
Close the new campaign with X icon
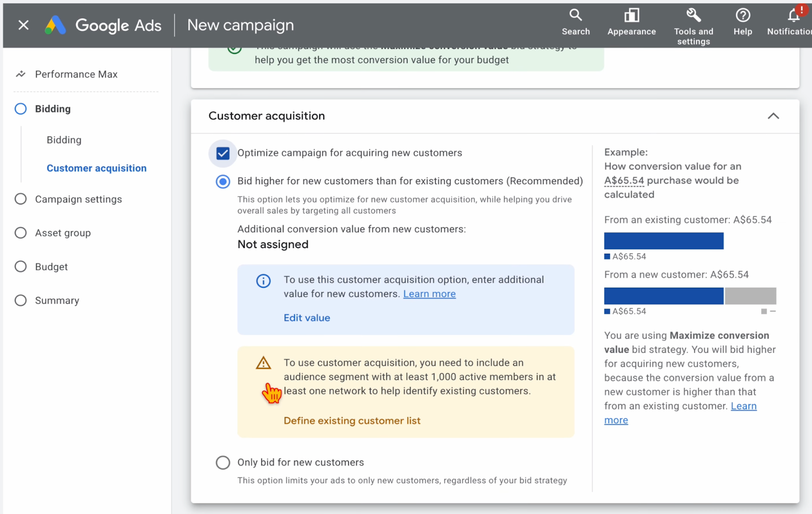pyautogui.click(x=23, y=25)
